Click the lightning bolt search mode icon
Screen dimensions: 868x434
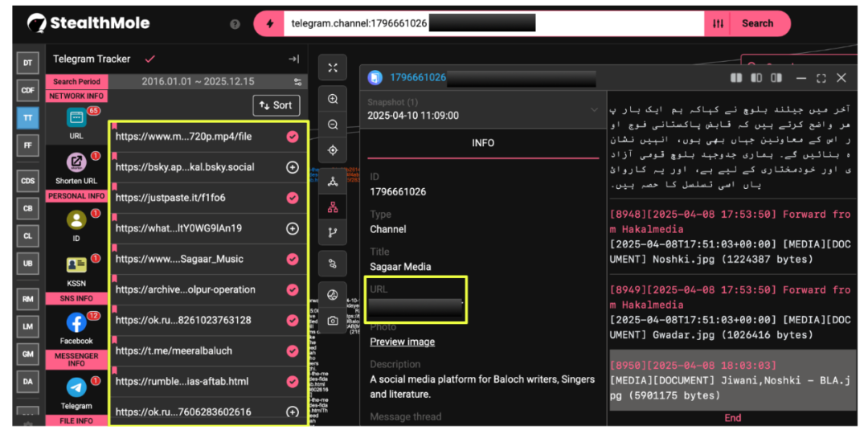point(270,24)
